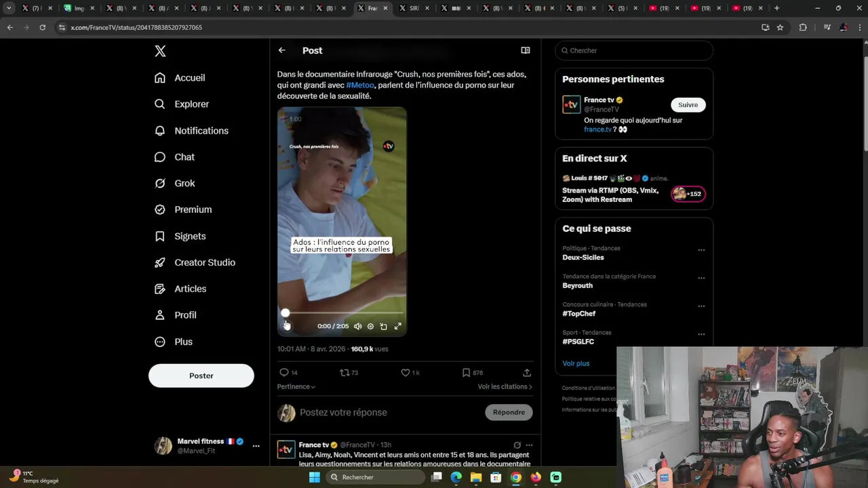Open X home via logo icon
868x488 pixels.
pos(160,51)
